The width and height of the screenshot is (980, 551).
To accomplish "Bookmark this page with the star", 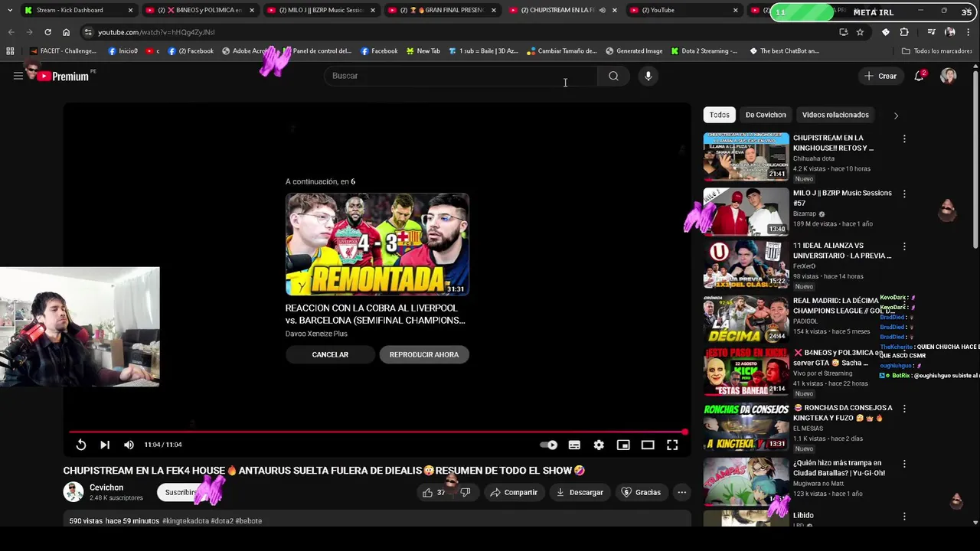I will coord(860,32).
